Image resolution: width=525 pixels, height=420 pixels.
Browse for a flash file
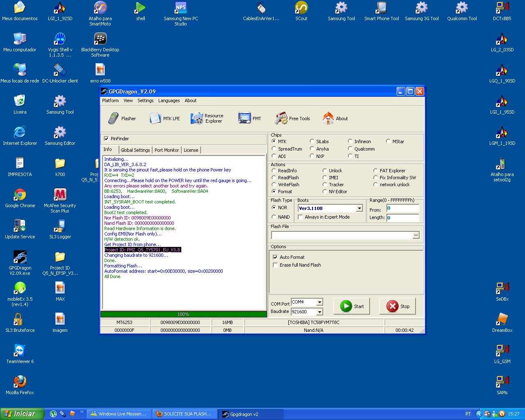(416, 235)
